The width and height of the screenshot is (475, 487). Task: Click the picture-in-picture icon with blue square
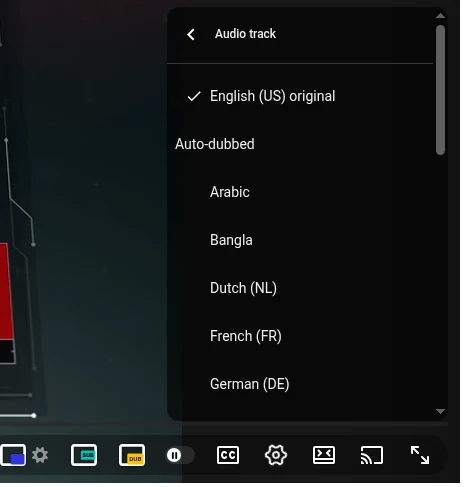pos(13,455)
